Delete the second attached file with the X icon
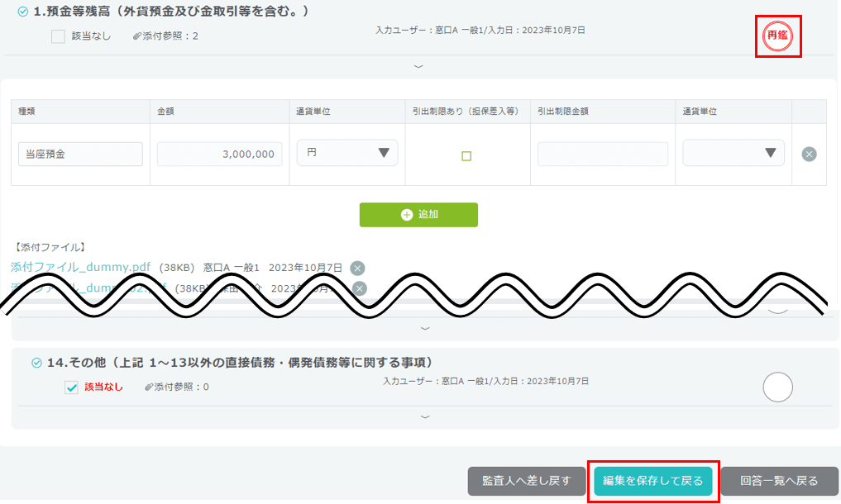 [359, 288]
